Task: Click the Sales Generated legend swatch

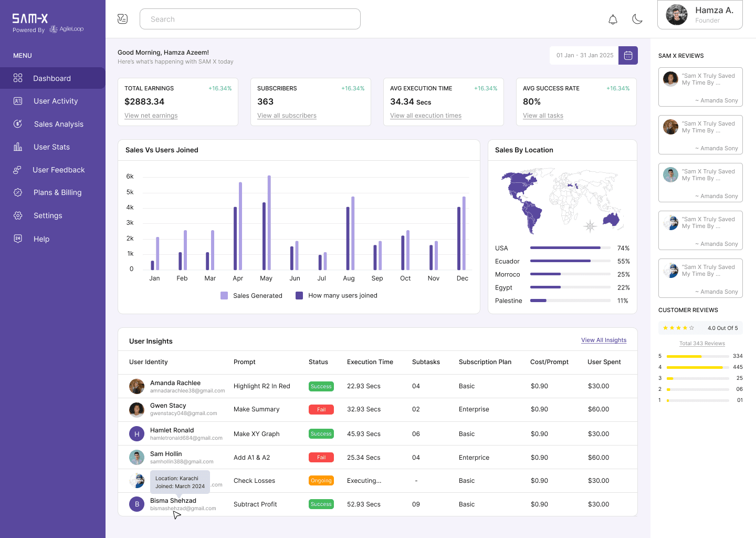Action: point(224,295)
